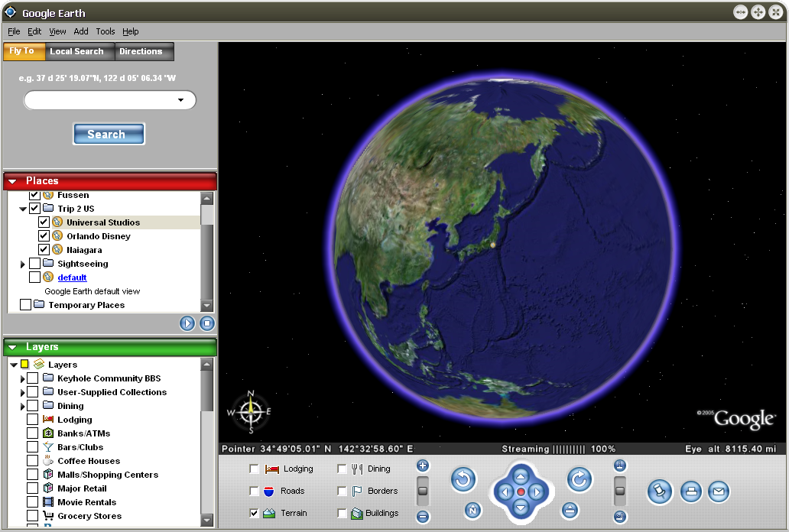This screenshot has height=532, width=789.
Task: Open the Add menu
Action: click(80, 31)
